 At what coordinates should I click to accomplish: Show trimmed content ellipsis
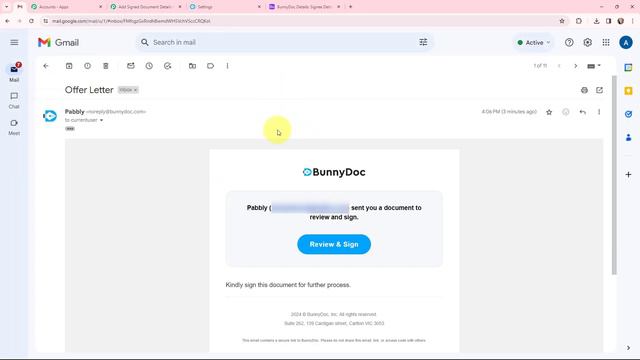(x=70, y=129)
